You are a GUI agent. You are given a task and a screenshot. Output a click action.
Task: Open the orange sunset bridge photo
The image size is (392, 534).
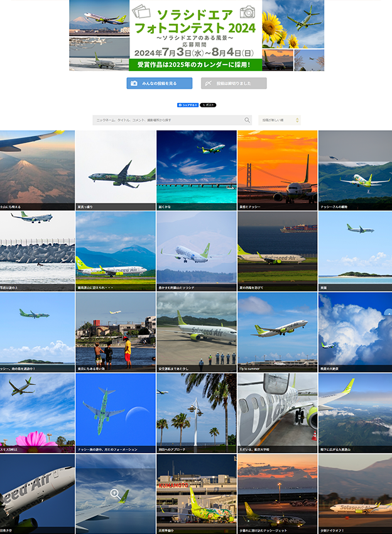click(x=277, y=170)
